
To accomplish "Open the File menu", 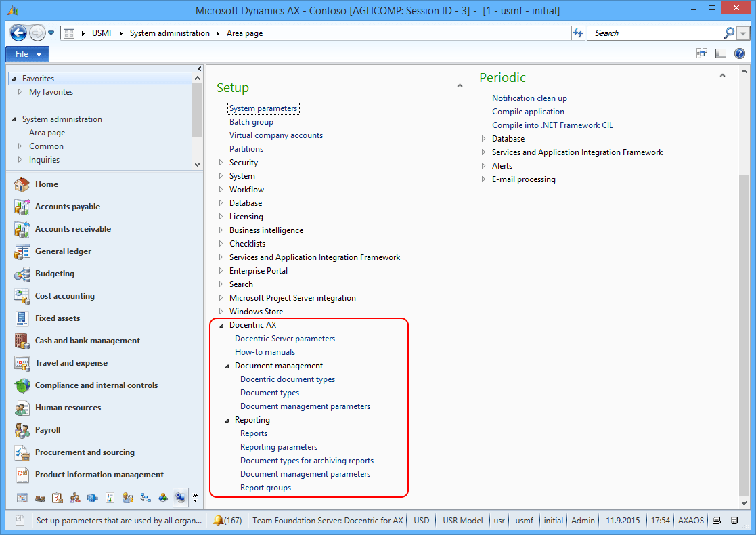I will 28,54.
